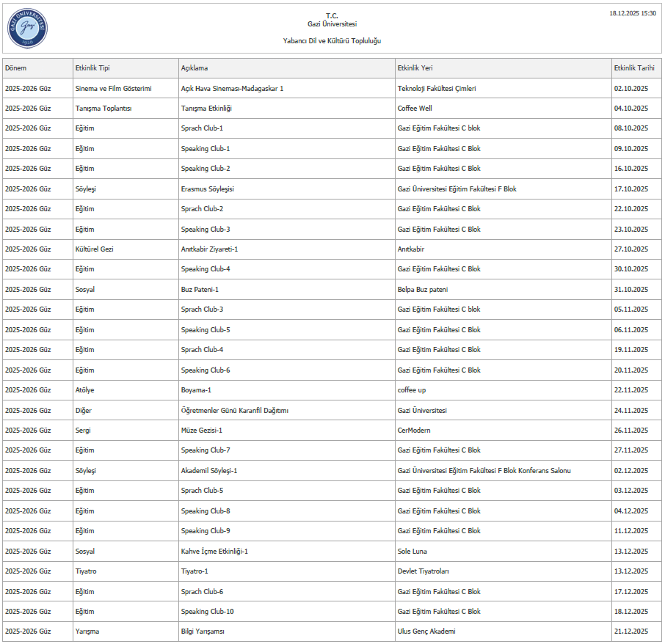Image resolution: width=665 pixels, height=644 pixels.
Task: Select the Etkinlik Tarihi column header
Action: point(633,68)
